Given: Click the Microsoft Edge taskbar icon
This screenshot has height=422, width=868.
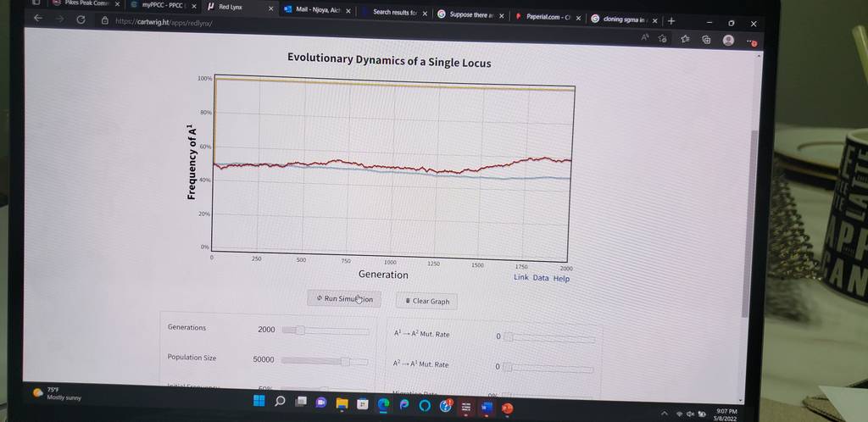Looking at the screenshot, I should (384, 405).
